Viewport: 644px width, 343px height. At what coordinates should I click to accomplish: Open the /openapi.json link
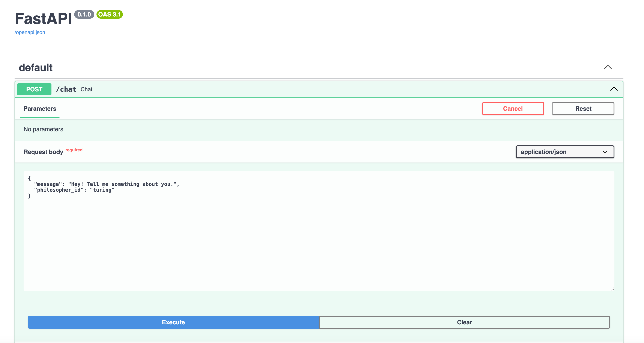pos(30,32)
